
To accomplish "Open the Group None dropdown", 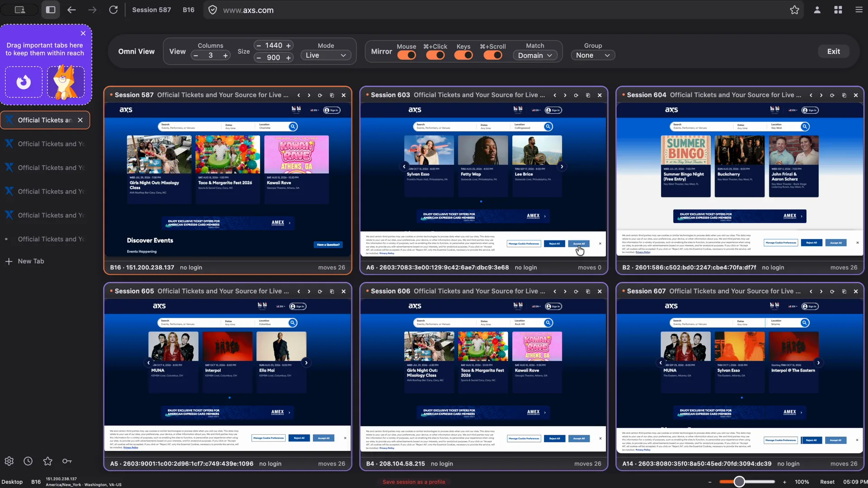I will [593, 55].
